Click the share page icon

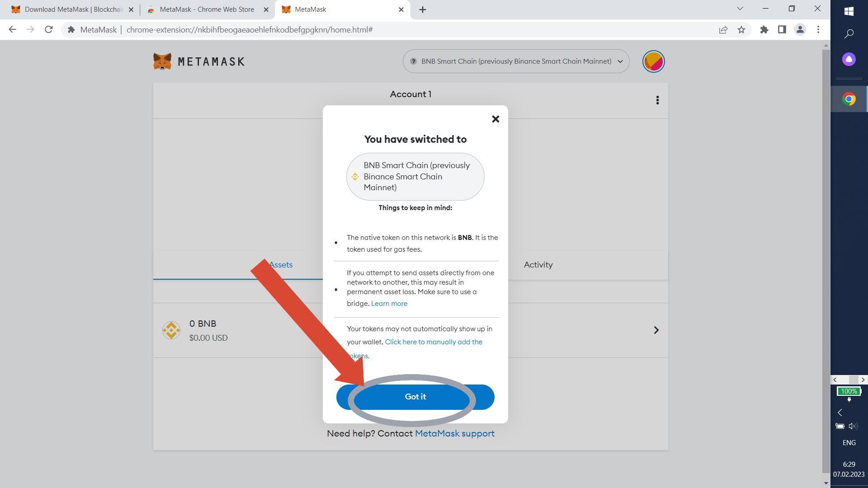(723, 30)
